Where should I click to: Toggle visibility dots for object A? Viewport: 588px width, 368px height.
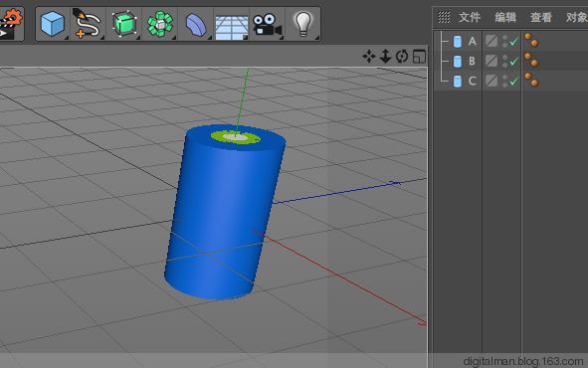click(505, 41)
